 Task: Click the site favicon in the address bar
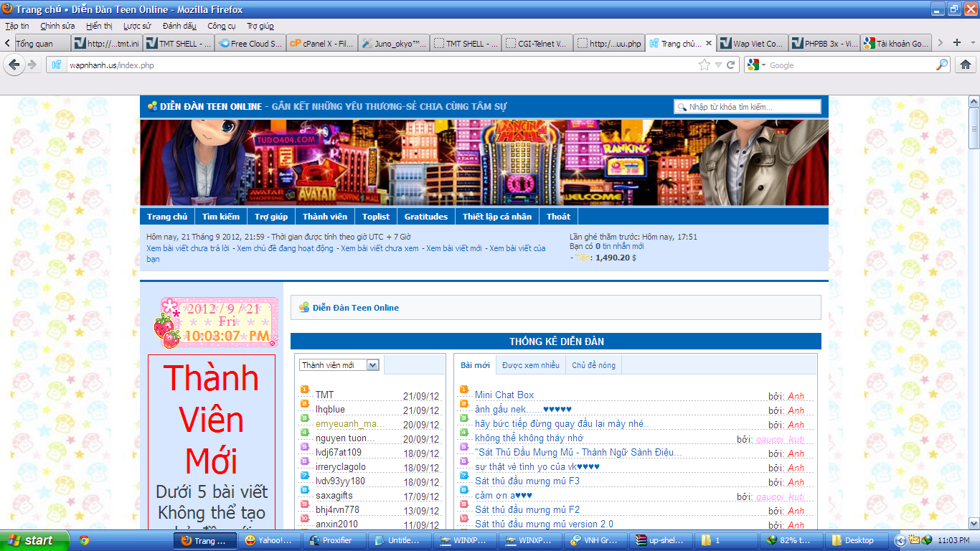coord(57,65)
